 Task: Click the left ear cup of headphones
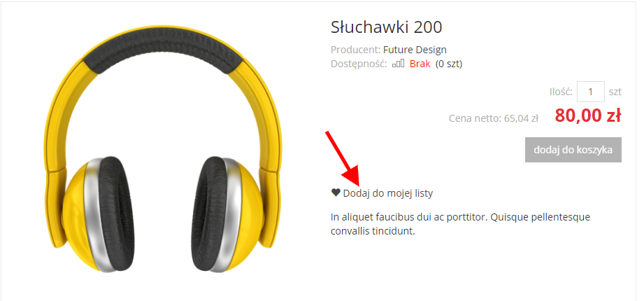point(99,215)
